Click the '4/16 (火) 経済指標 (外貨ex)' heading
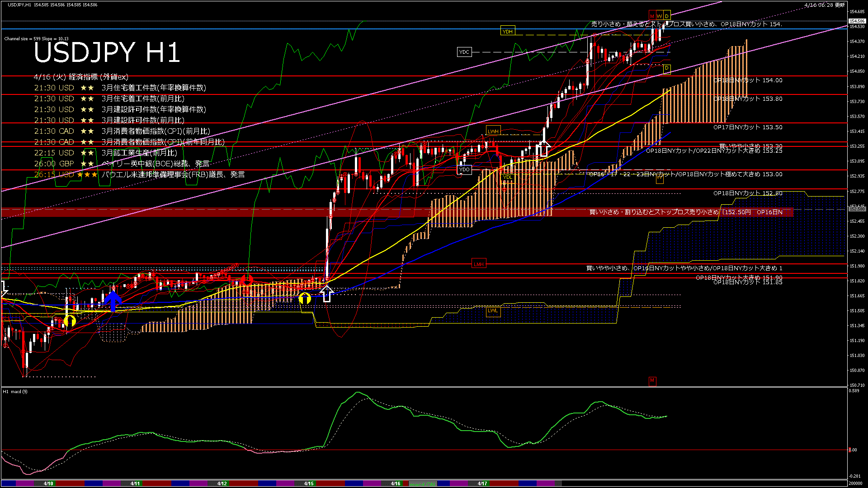868x488 pixels. [x=81, y=77]
